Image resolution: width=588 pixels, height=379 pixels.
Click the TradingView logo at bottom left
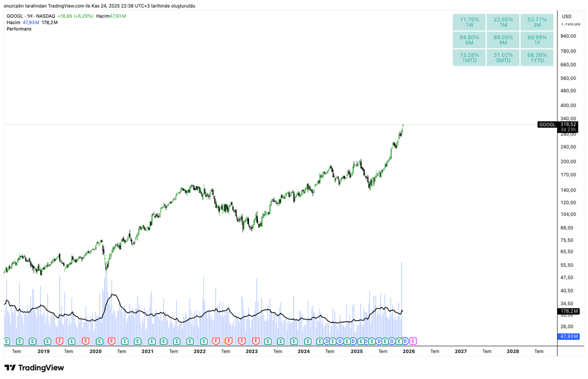click(34, 368)
